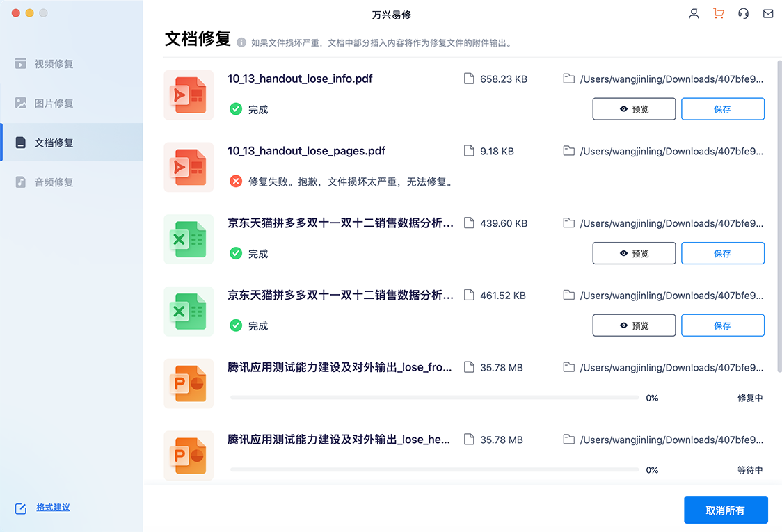Open the mail message icon
The image size is (782, 532).
(x=768, y=13)
